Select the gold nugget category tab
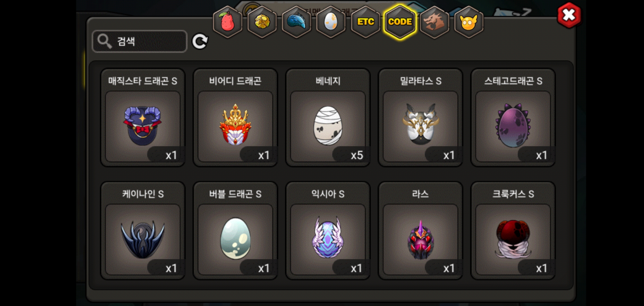The height and width of the screenshot is (306, 644). tap(262, 22)
